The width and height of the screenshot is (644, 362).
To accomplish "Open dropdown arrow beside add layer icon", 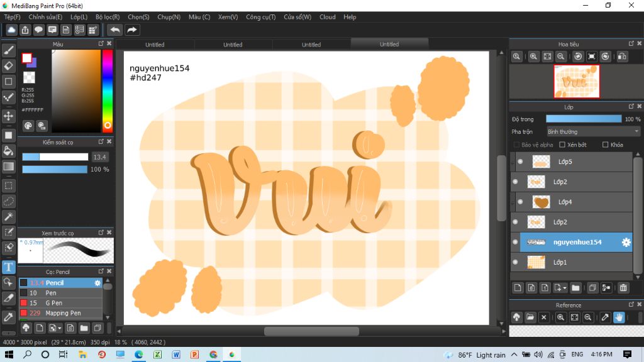I will [565, 288].
